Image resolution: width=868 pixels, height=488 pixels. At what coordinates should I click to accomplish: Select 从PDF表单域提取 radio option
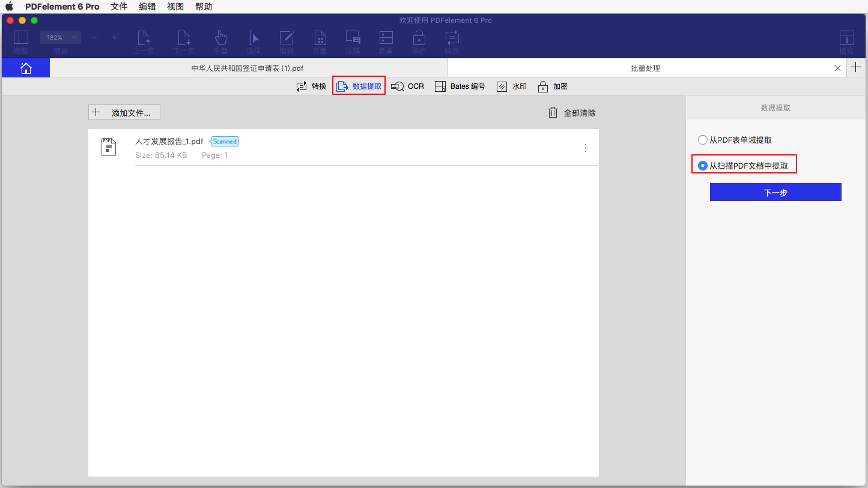(703, 139)
